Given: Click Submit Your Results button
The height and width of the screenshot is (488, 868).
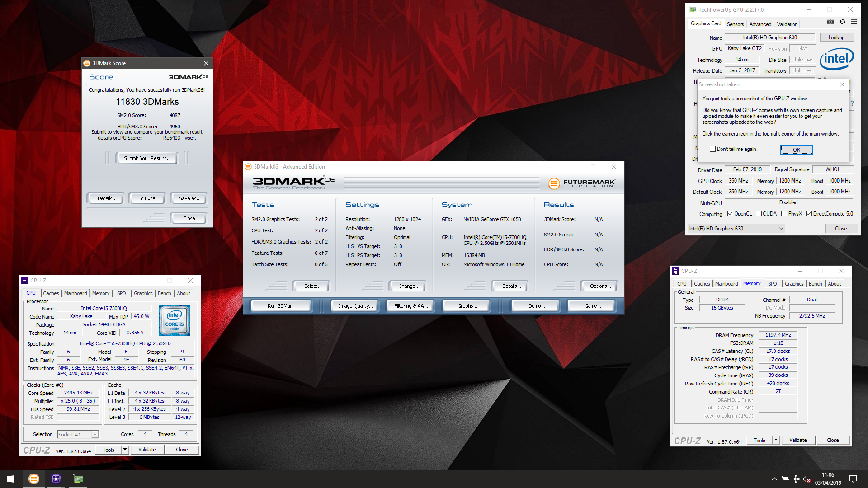Looking at the screenshot, I should (x=147, y=158).
